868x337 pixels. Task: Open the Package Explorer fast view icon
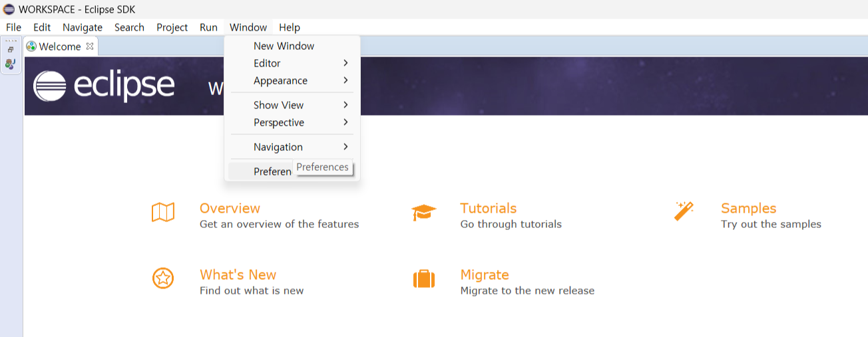pyautogui.click(x=10, y=64)
